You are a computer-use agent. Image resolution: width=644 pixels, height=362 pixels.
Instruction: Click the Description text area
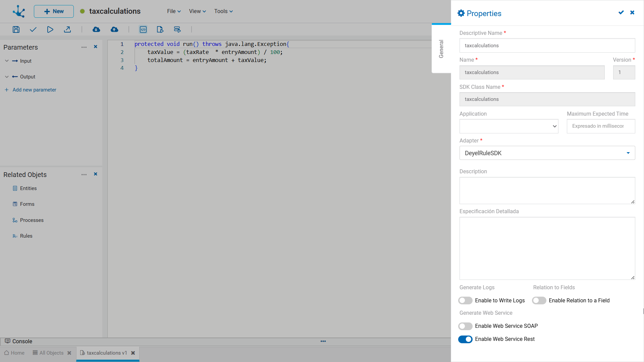[547, 190]
